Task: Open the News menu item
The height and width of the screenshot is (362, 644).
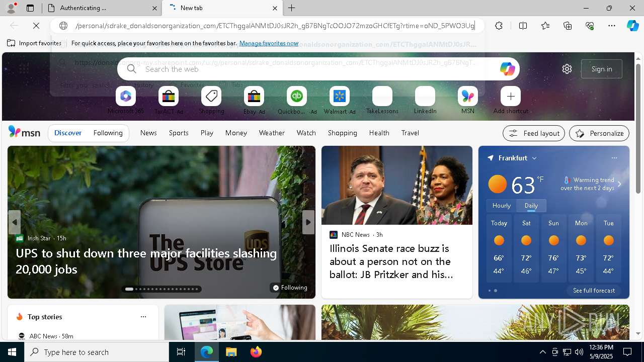Action: pyautogui.click(x=148, y=133)
